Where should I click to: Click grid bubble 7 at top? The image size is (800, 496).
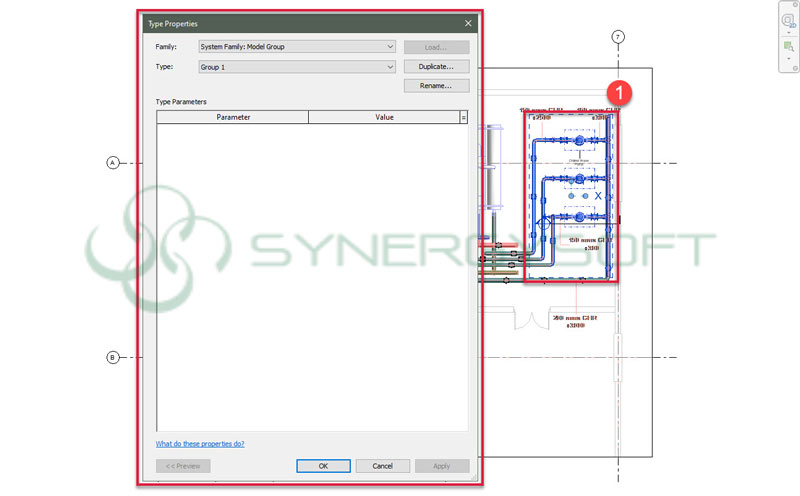(618, 37)
